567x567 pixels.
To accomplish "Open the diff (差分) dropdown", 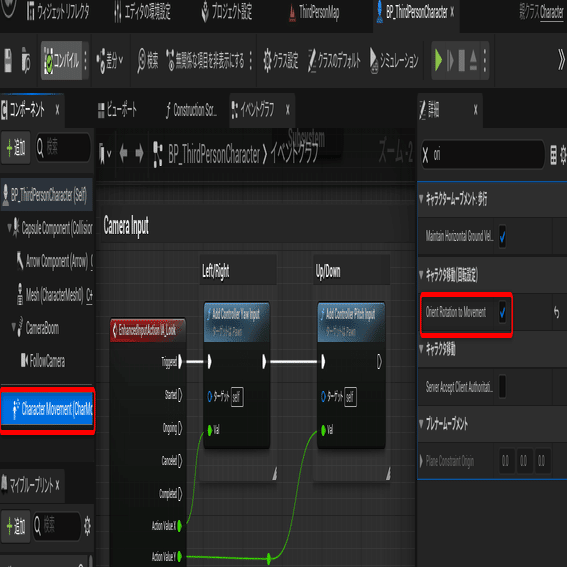I will [x=110, y=60].
